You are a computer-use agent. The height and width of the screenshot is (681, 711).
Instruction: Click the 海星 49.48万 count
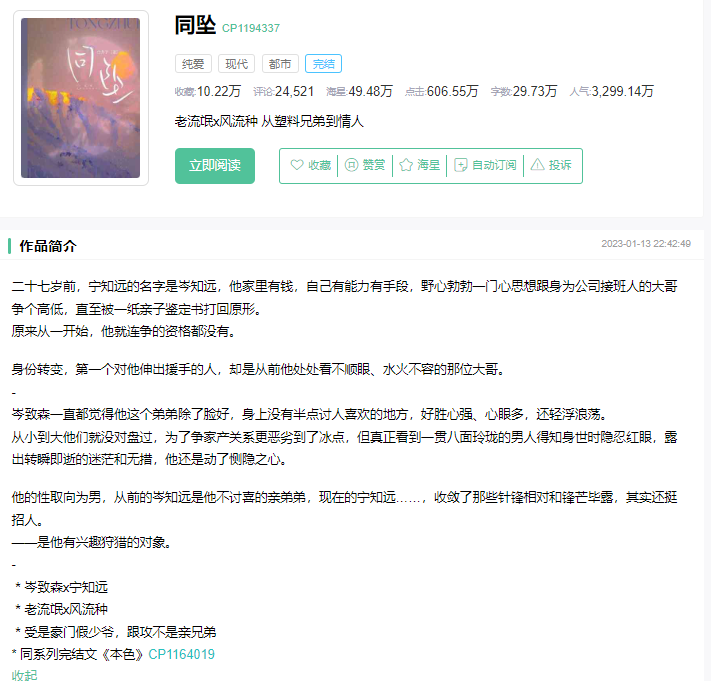pos(360,92)
